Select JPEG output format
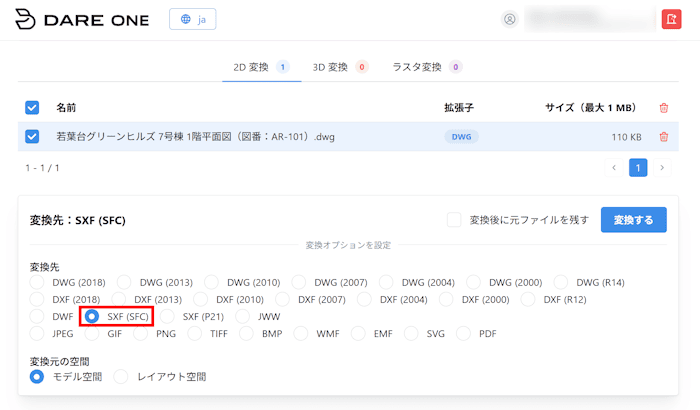The width and height of the screenshot is (700, 410). (37, 334)
